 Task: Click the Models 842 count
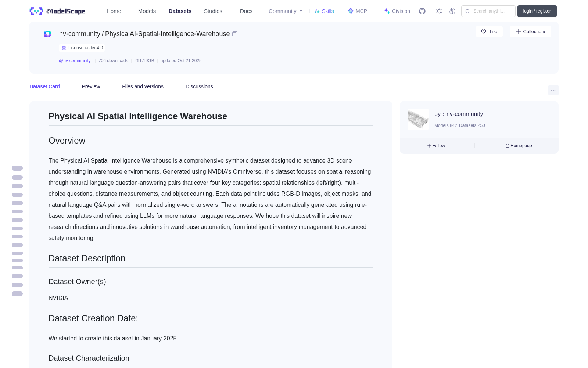446,125
